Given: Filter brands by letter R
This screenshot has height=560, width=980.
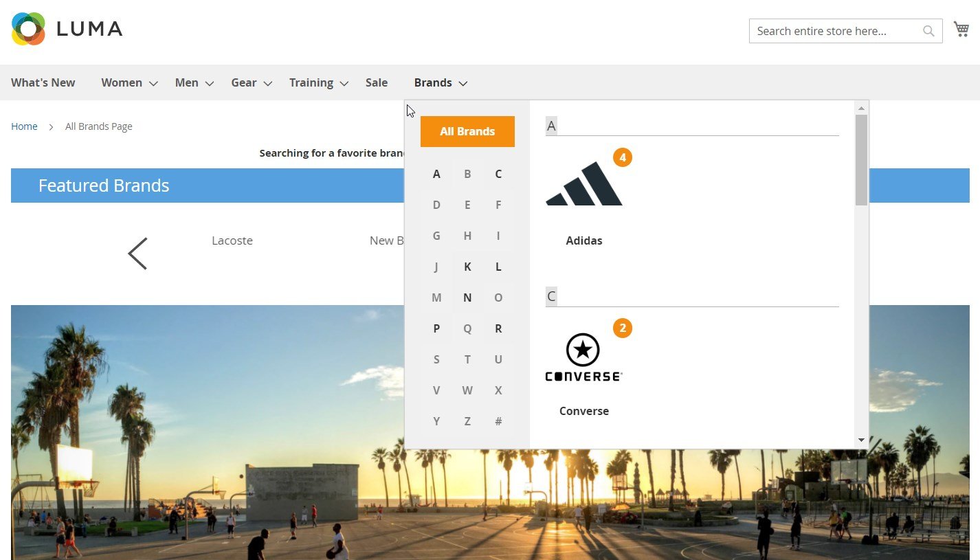Looking at the screenshot, I should pyautogui.click(x=498, y=328).
